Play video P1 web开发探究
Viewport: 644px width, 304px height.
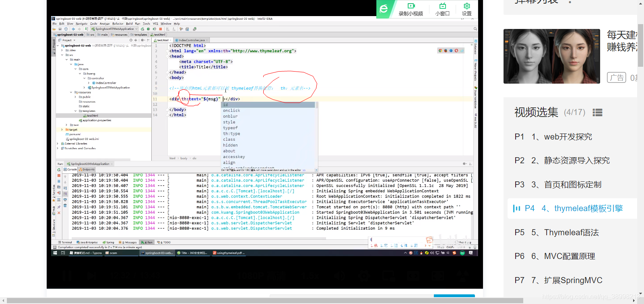(553, 137)
